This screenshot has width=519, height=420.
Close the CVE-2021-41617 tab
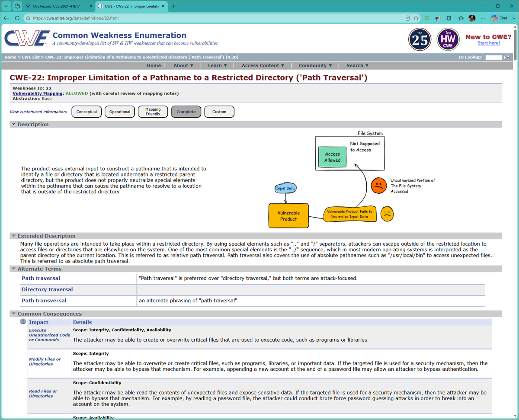(x=90, y=6)
